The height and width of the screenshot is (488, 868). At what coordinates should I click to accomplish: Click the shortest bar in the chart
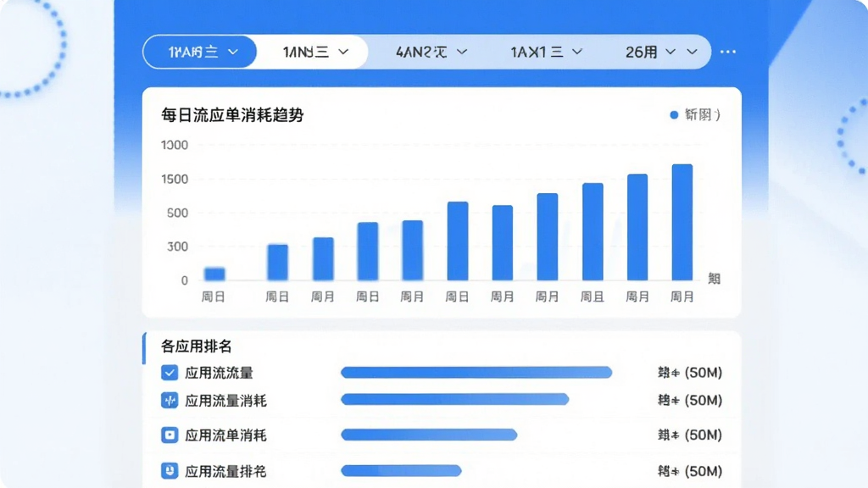214,274
